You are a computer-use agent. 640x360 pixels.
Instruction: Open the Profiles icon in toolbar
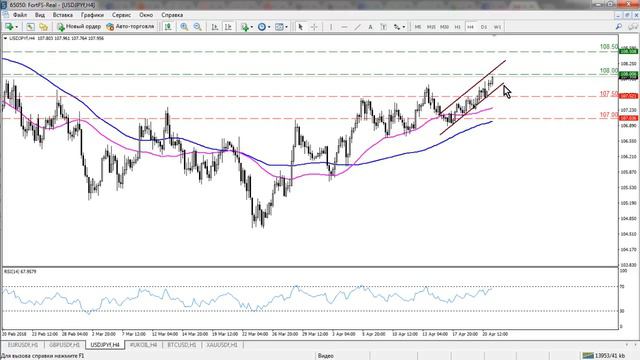(31, 27)
